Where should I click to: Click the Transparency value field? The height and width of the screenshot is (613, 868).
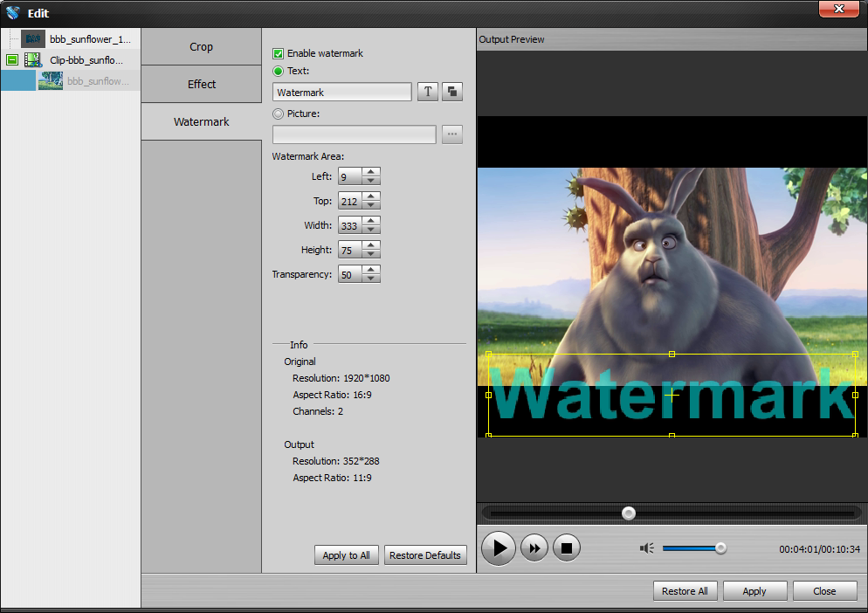point(350,274)
